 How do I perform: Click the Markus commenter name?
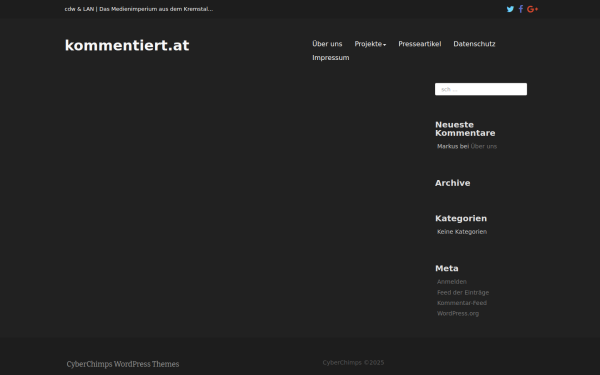tap(447, 146)
